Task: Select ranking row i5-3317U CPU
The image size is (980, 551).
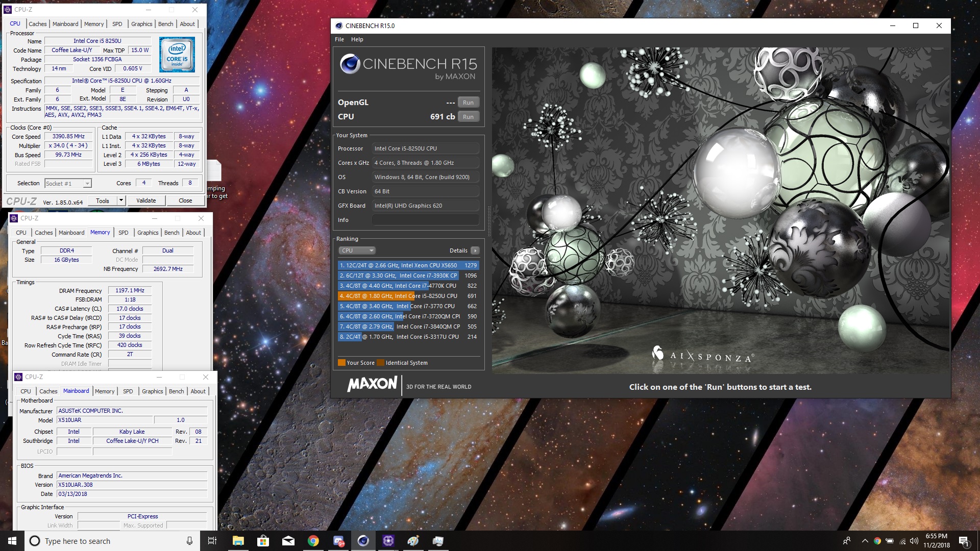Action: click(408, 337)
